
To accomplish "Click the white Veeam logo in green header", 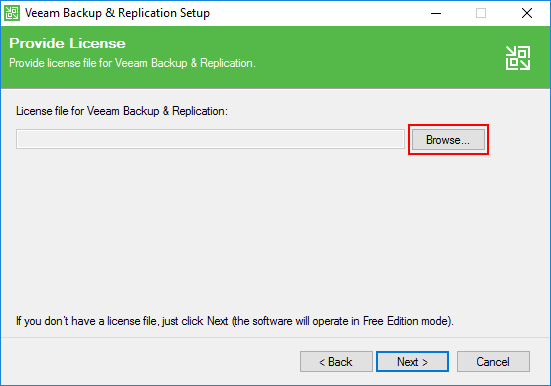I will [518, 58].
